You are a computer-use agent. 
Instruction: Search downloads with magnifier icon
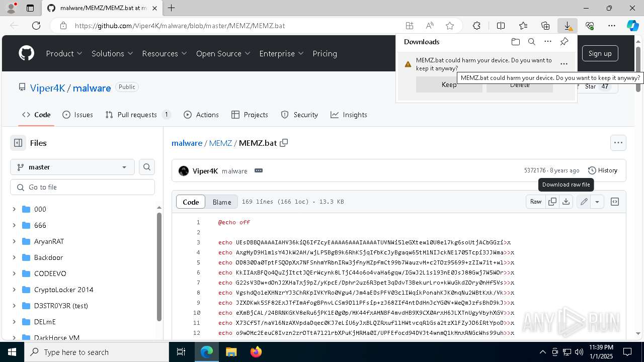click(531, 42)
